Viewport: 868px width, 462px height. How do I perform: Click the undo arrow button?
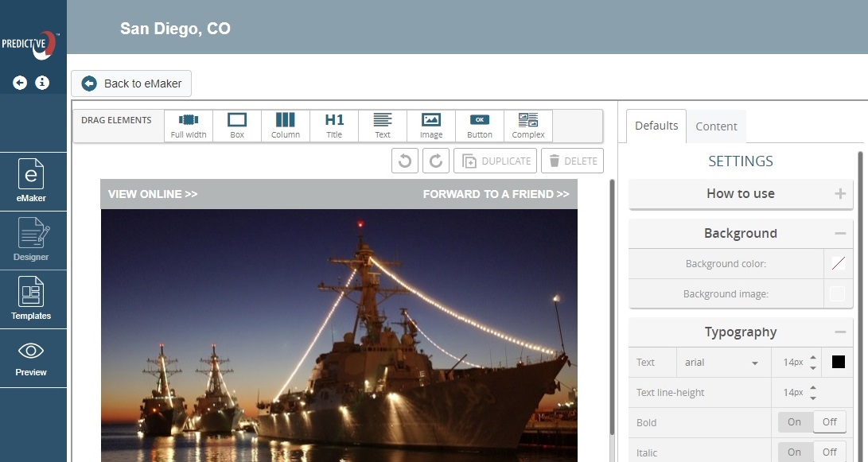click(405, 161)
